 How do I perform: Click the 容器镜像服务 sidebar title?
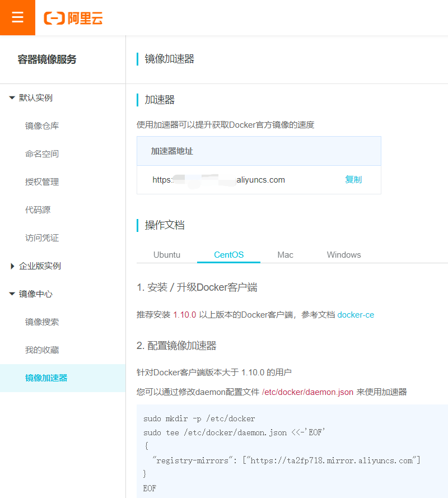coord(47,59)
